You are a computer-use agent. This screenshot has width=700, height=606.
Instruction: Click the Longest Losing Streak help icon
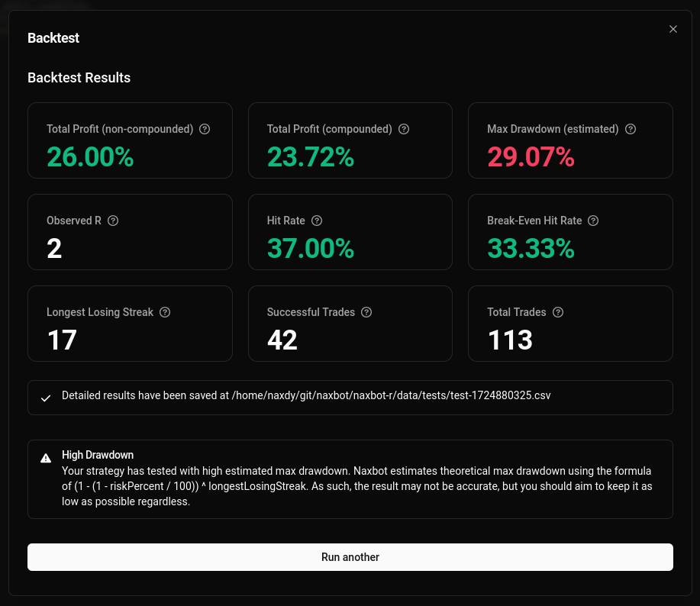[165, 312]
